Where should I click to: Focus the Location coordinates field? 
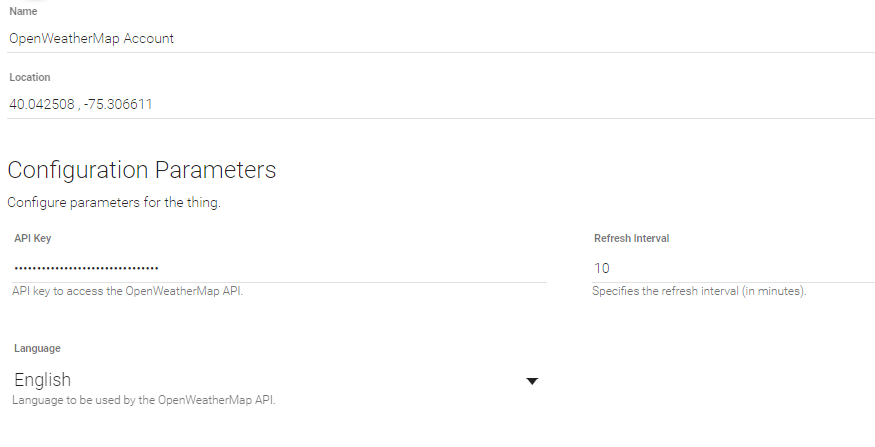click(440, 104)
